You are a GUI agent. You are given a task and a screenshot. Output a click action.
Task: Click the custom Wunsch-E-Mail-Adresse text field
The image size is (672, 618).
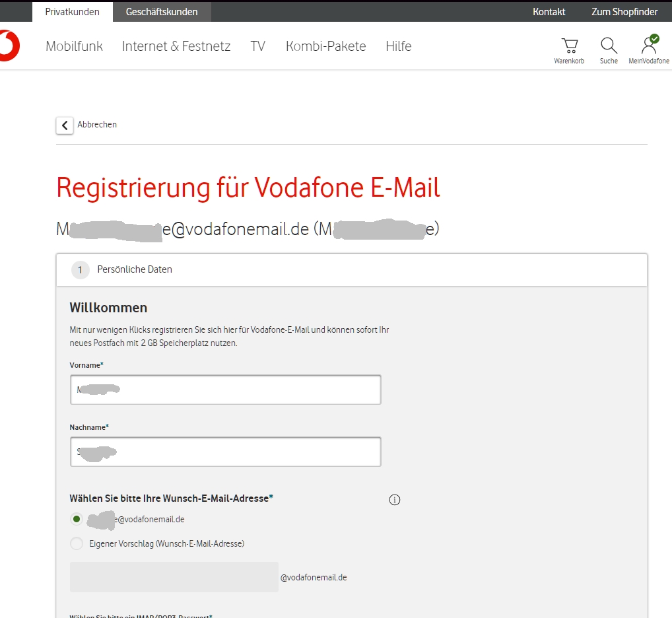174,577
